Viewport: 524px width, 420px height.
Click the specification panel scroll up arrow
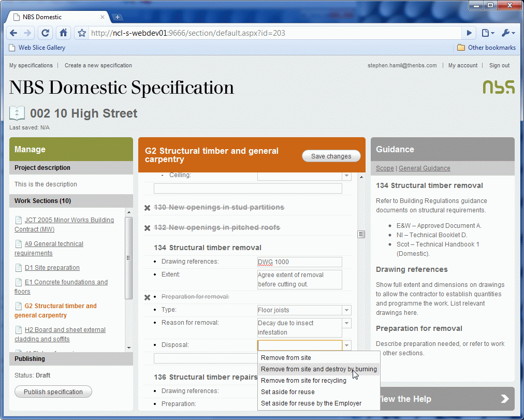(361, 177)
